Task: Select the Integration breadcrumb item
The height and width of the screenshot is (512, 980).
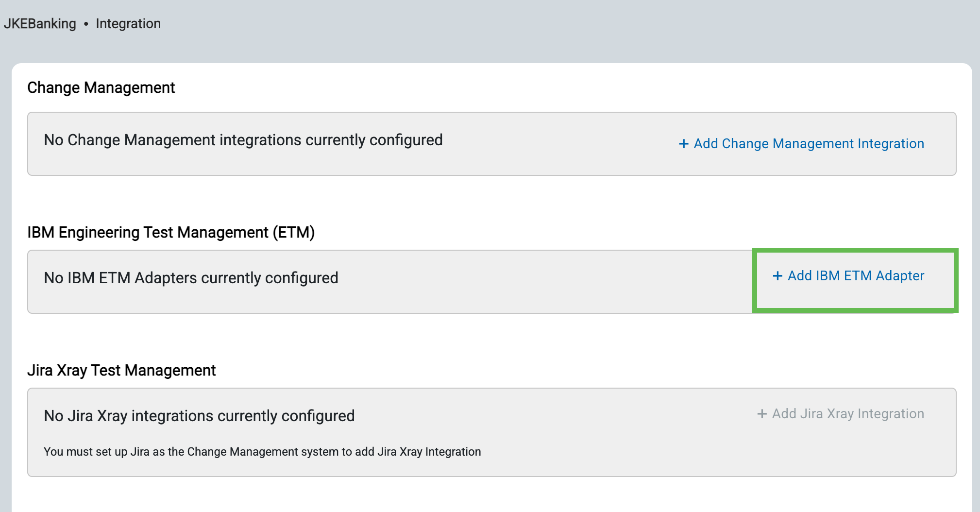Action: [128, 23]
